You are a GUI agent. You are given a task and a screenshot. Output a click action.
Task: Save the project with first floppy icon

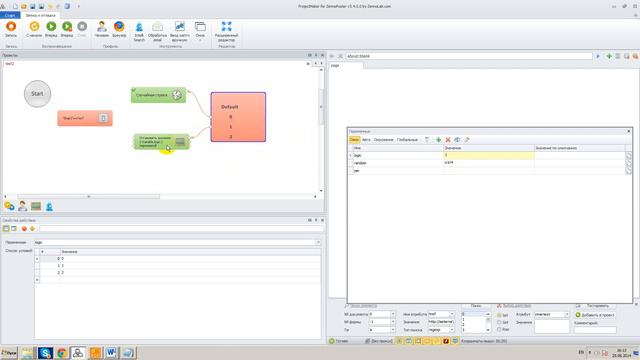click(33, 7)
